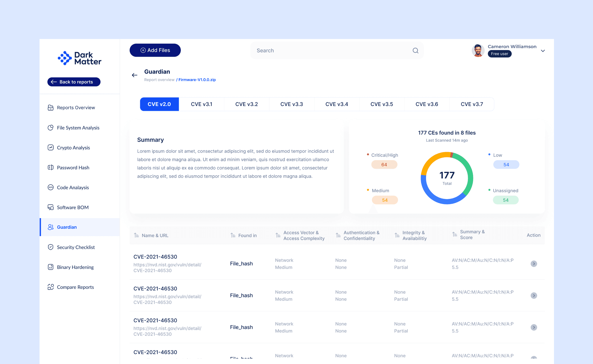593x364 pixels.
Task: Click the Software BOM sidebar icon
Action: [50, 207]
